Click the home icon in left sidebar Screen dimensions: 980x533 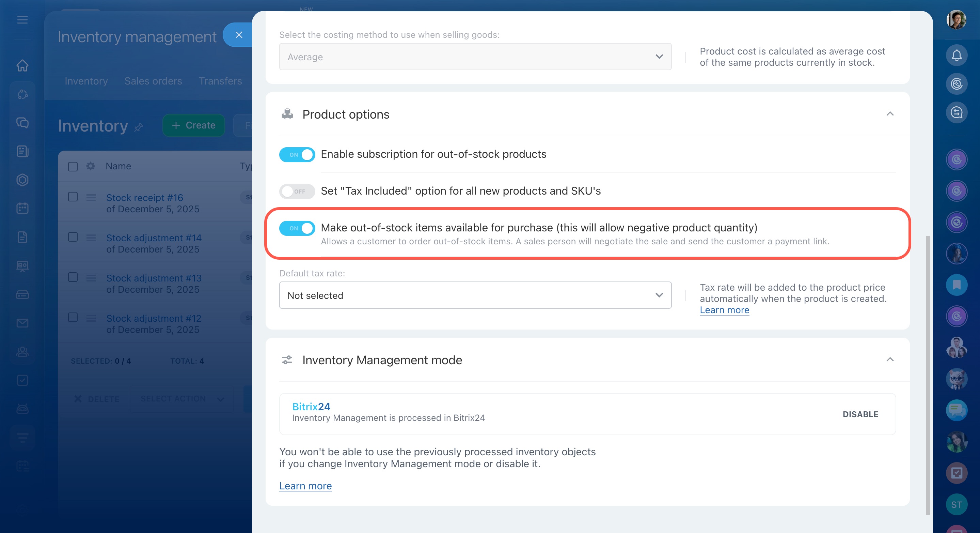coord(22,65)
